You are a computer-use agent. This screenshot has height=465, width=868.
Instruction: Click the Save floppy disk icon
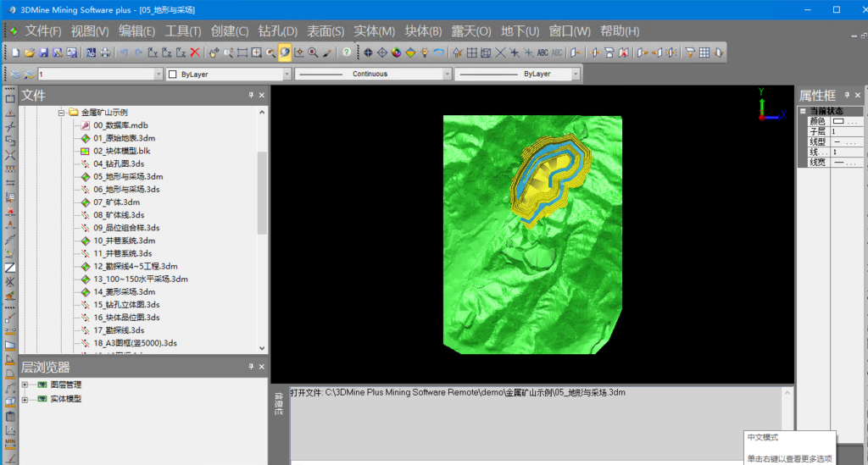(x=43, y=53)
